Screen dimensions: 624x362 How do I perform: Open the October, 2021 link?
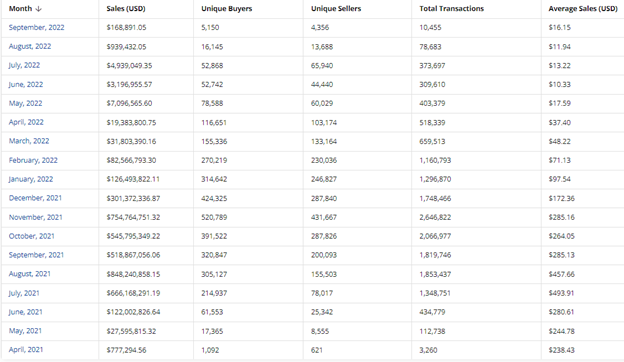point(31,236)
